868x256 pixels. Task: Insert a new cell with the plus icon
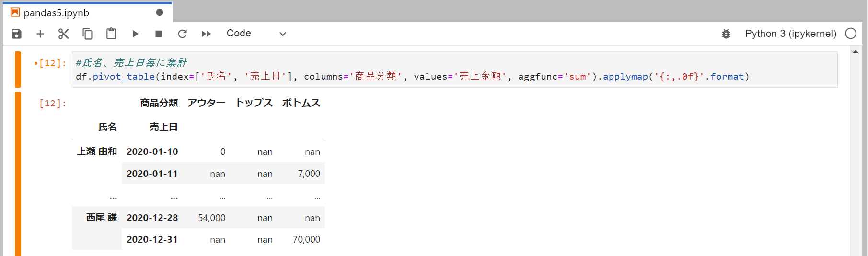40,34
